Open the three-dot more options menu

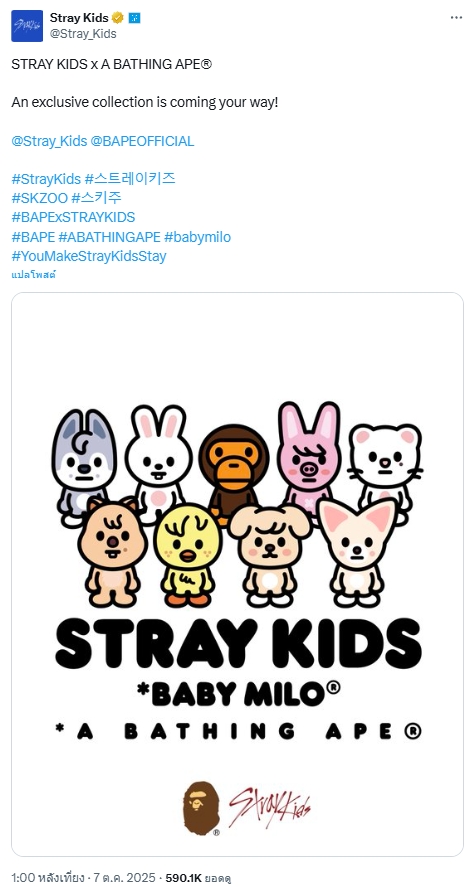coord(456,18)
